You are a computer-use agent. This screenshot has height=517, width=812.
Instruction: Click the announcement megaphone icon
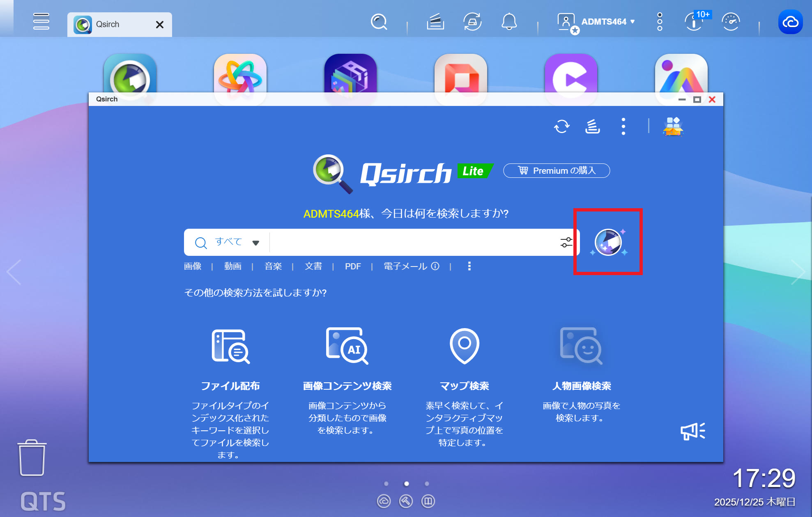coord(692,431)
